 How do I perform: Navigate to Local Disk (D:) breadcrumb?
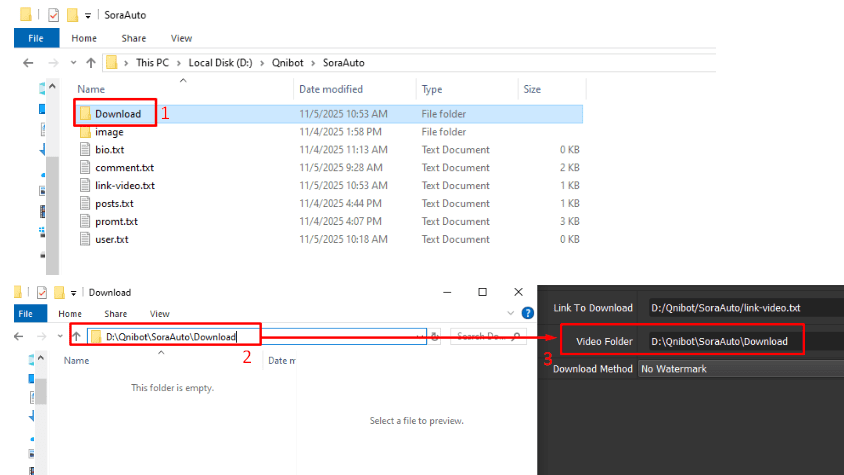click(x=220, y=62)
